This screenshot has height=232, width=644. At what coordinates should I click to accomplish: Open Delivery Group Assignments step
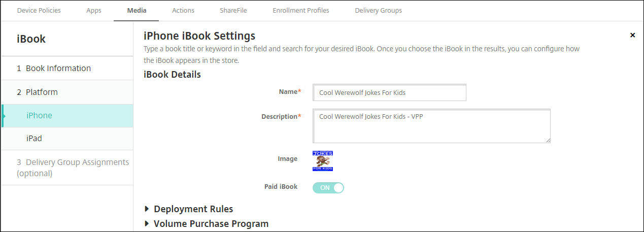73,168
